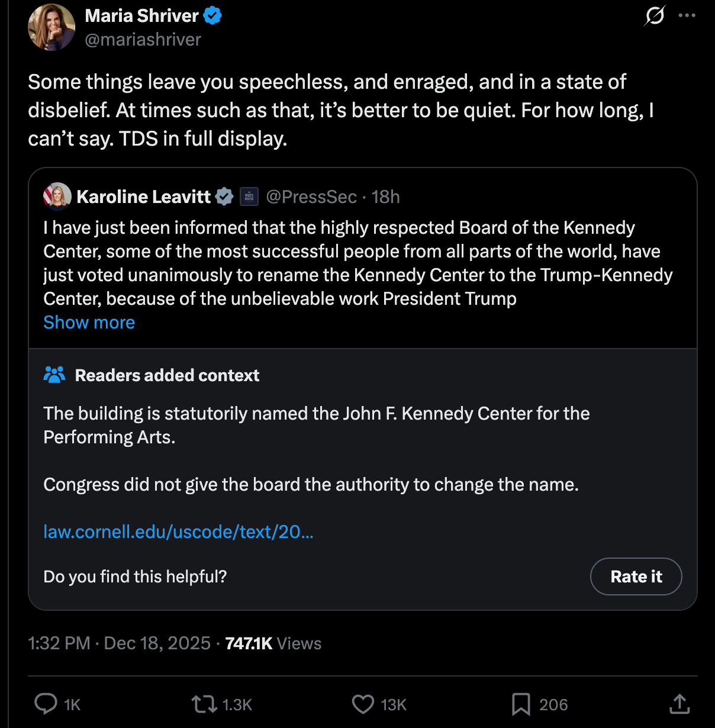Click the @PressSec handle
This screenshot has height=728, width=715.
pyautogui.click(x=311, y=197)
